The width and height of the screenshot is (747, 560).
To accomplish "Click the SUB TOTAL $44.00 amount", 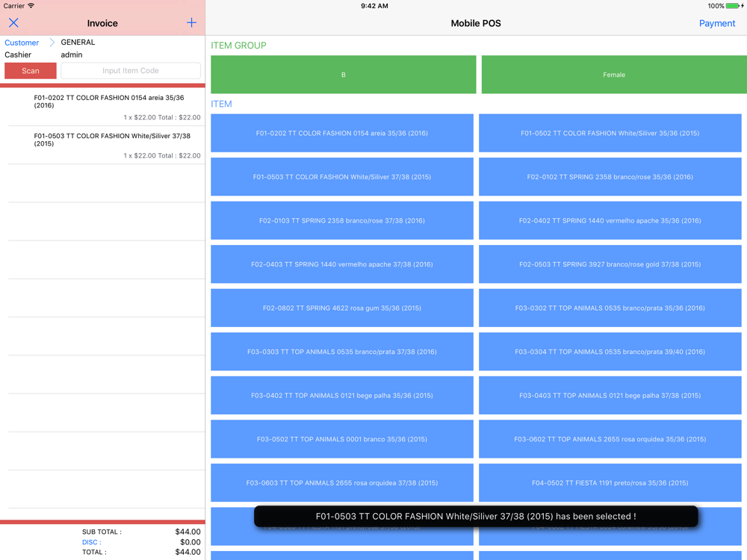I will [x=187, y=532].
